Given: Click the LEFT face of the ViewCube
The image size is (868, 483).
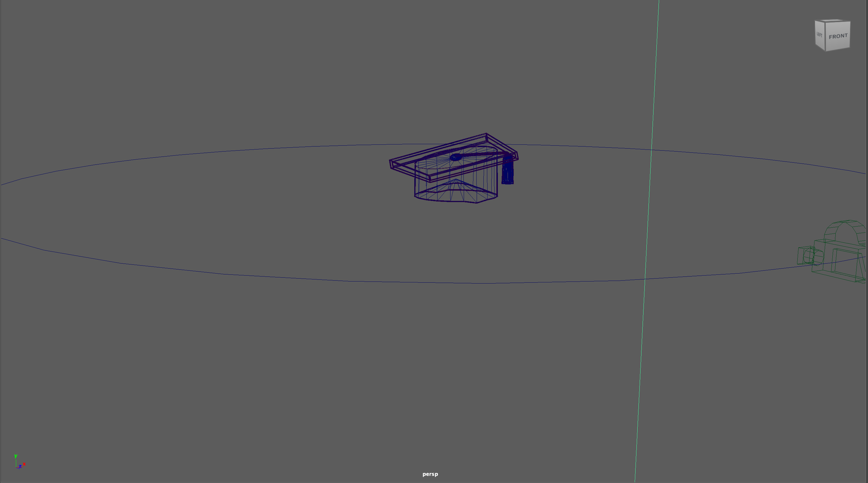Looking at the screenshot, I should (819, 35).
